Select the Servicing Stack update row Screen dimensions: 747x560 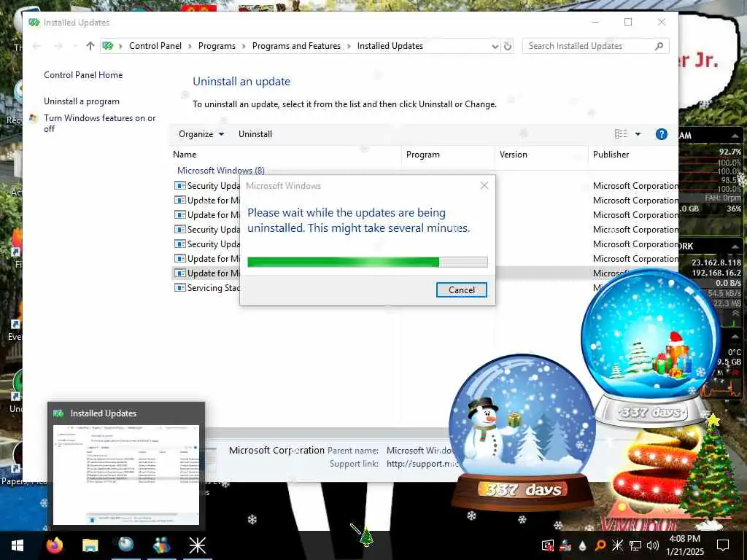point(206,287)
